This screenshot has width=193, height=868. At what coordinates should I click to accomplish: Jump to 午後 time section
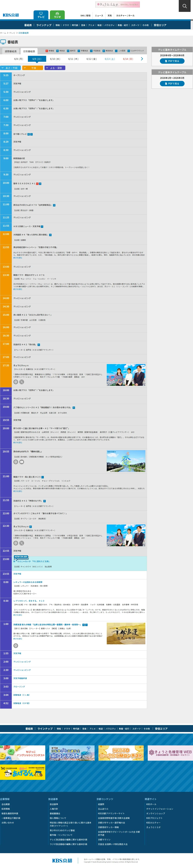pos(33,68)
